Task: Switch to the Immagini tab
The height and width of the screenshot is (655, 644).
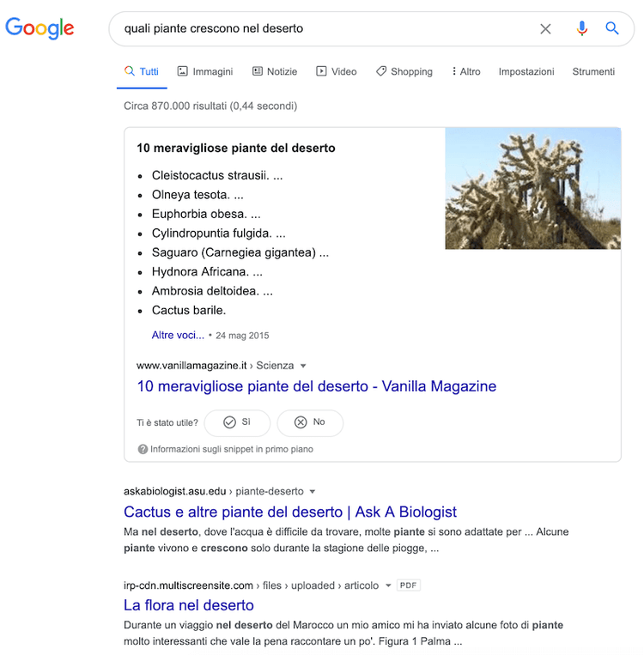Action: 205,71
